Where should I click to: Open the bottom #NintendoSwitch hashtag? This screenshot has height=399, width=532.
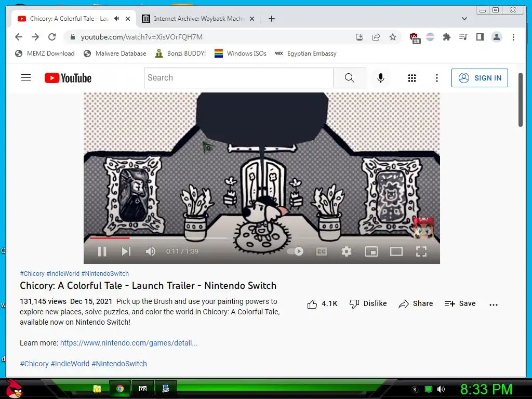click(x=119, y=363)
